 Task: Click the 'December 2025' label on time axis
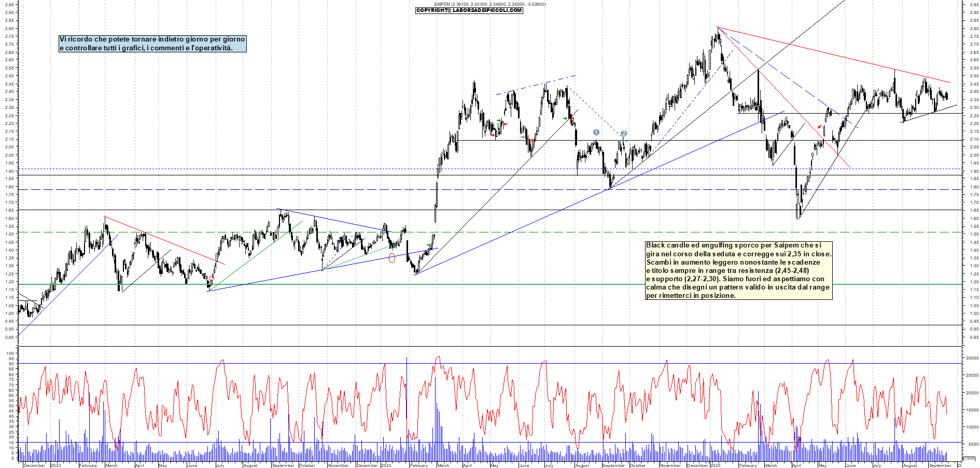click(704, 465)
